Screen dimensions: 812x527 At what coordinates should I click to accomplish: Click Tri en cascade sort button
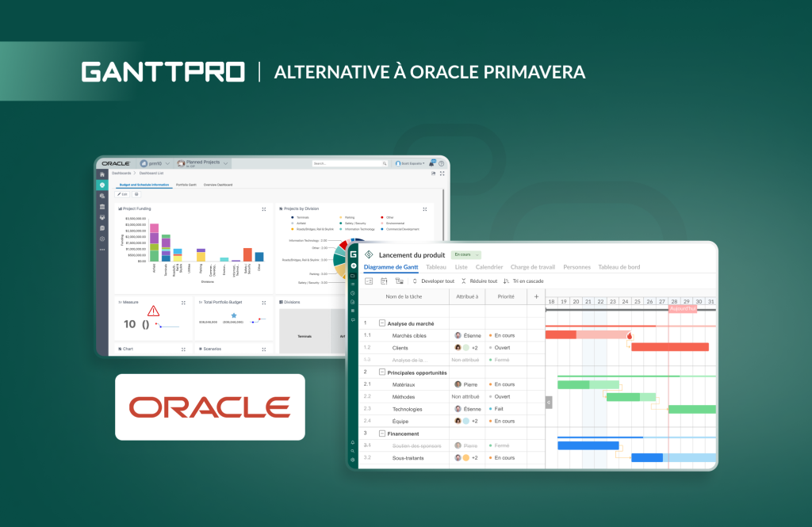coord(523,281)
